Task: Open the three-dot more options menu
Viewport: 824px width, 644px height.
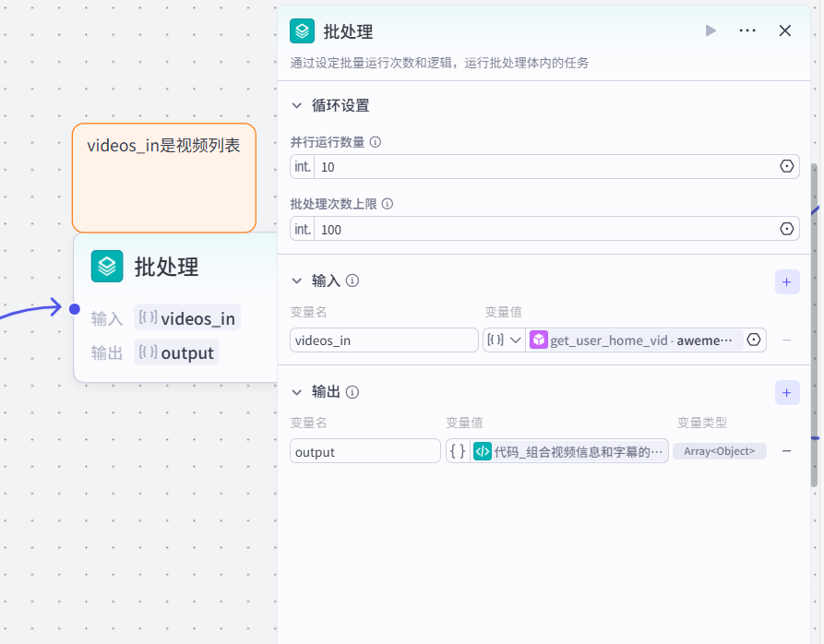Action: (x=747, y=30)
